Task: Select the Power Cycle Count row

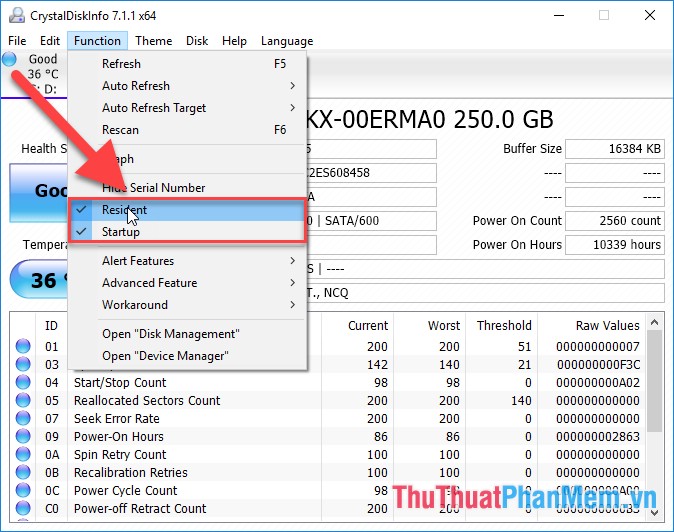Action: (x=328, y=491)
